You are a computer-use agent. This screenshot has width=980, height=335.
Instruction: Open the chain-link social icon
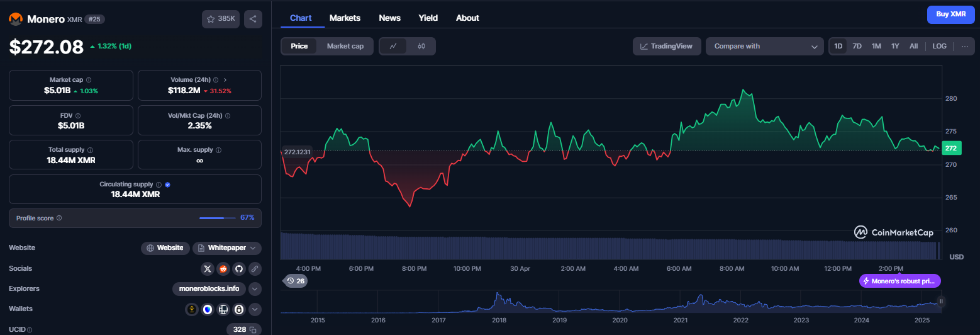click(255, 268)
